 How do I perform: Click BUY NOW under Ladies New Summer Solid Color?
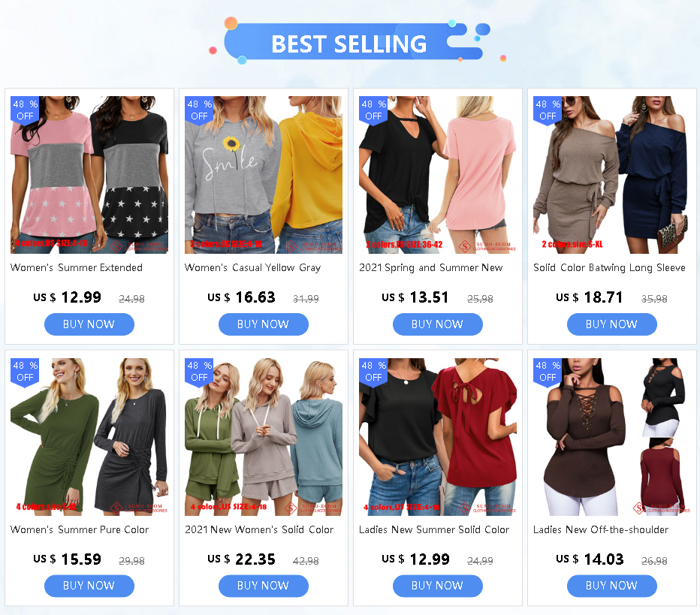pyautogui.click(x=437, y=586)
